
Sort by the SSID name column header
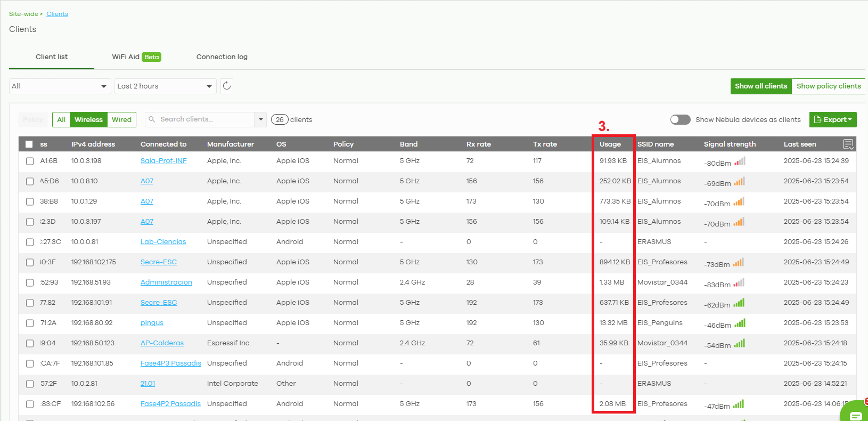point(656,144)
